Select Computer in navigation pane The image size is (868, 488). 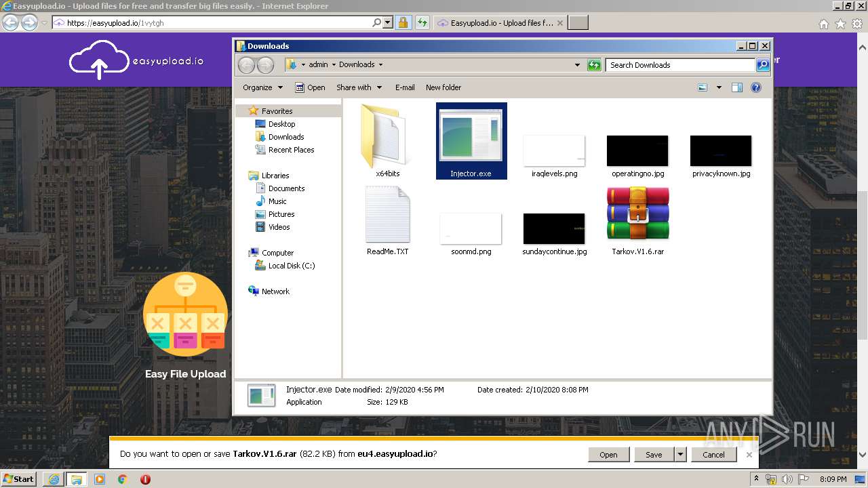click(277, 253)
